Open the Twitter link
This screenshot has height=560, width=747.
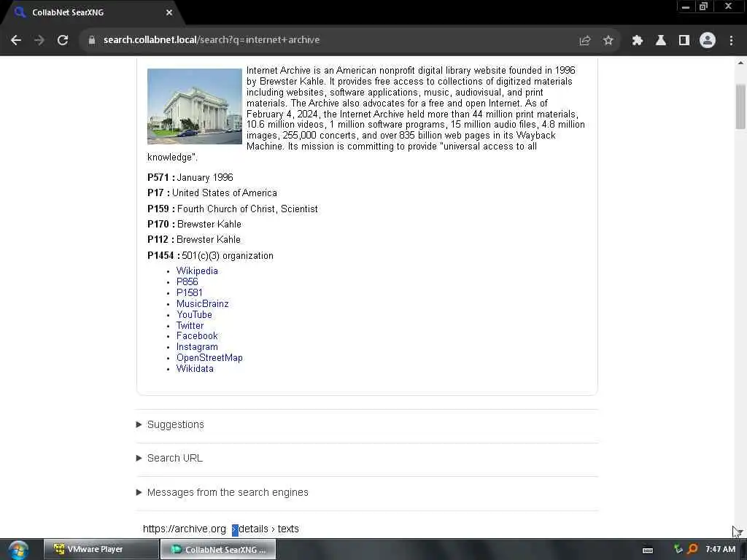[190, 325]
